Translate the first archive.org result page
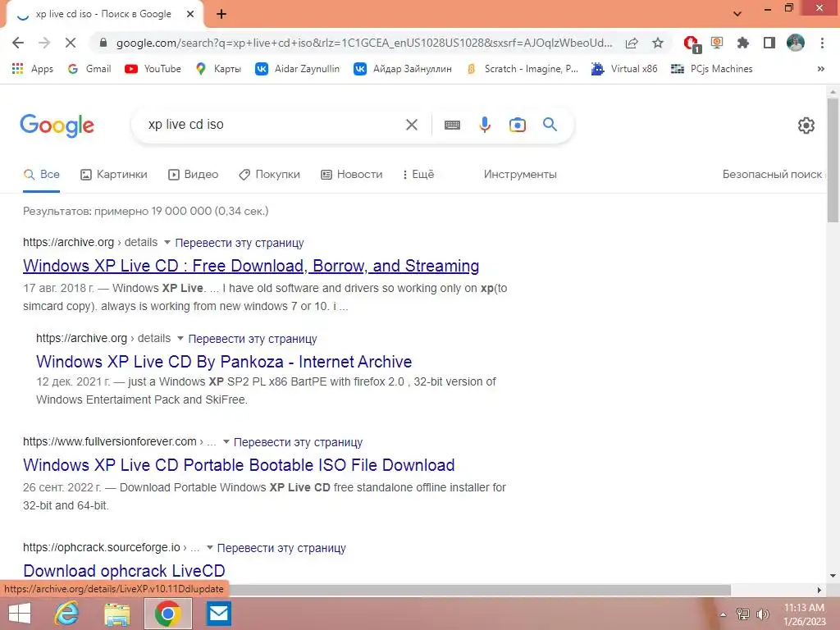 point(240,243)
